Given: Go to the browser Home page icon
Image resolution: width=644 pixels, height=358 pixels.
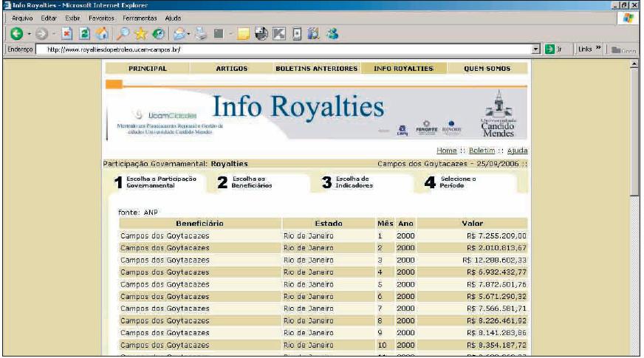Looking at the screenshot, I should [103, 33].
